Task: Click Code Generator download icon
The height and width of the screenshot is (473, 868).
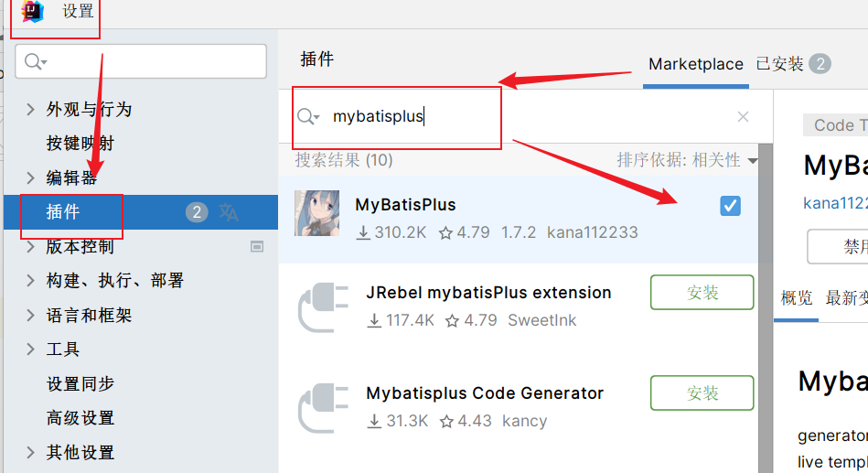Action: (x=374, y=422)
